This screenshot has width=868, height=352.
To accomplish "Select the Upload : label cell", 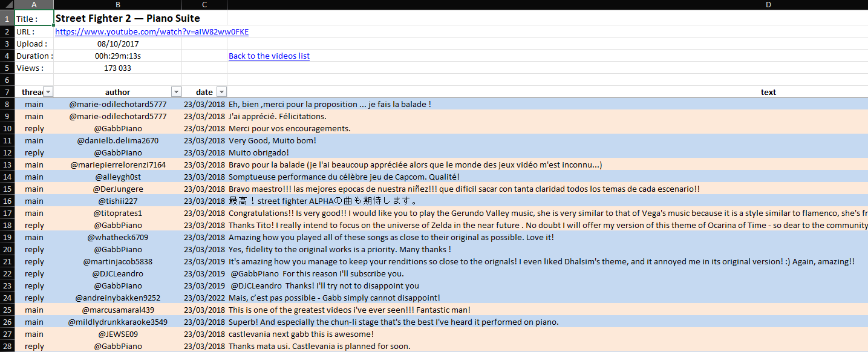I will coord(34,44).
